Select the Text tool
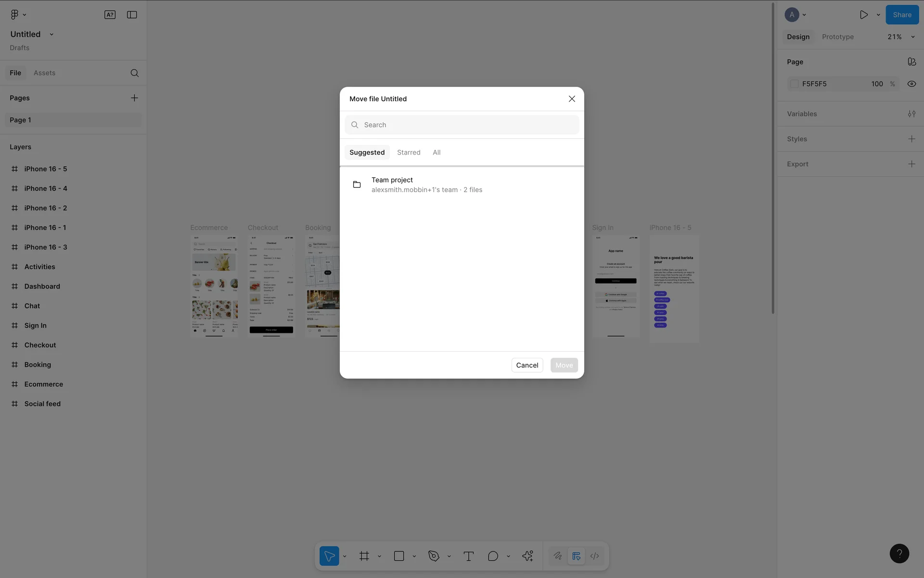Viewport: 924px width, 578px height. (x=468, y=556)
